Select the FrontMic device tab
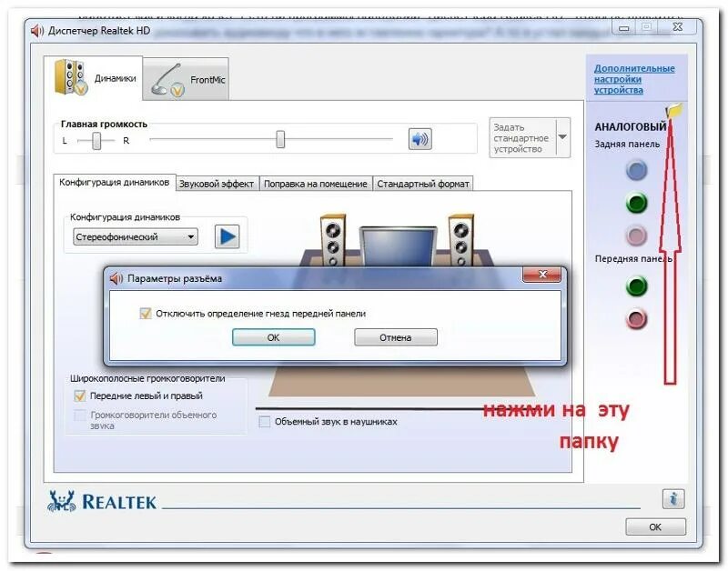Viewport: 728px width, 571px height. tap(186, 79)
